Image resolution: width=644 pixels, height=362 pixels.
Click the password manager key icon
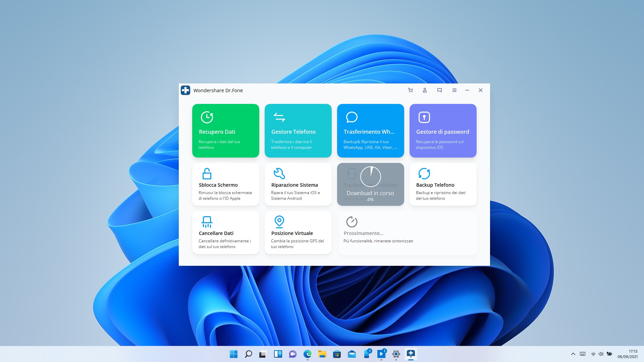pyautogui.click(x=424, y=117)
